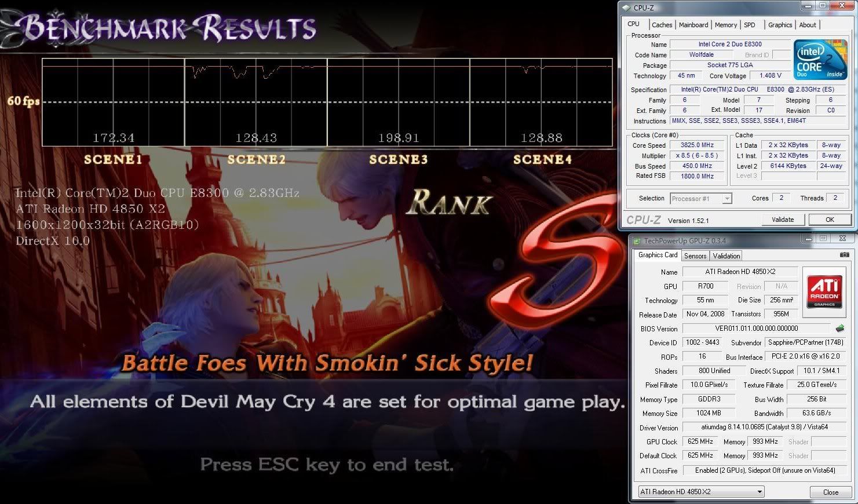Screen dimensions: 858x504
Task: Open the Processor #1 selection dropdown
Action: point(701,199)
